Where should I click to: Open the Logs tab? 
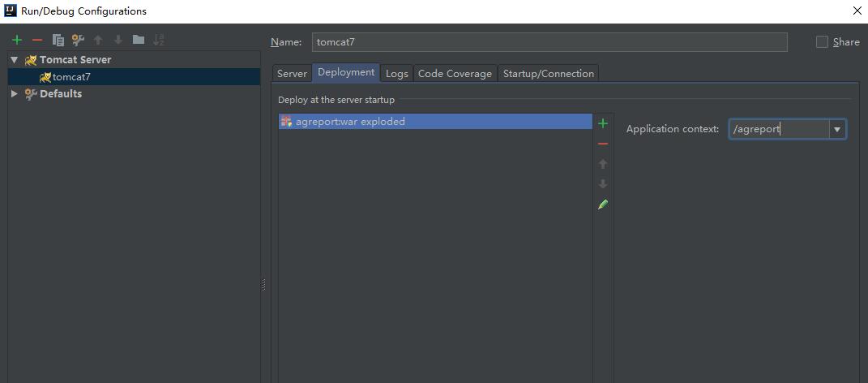click(x=397, y=74)
